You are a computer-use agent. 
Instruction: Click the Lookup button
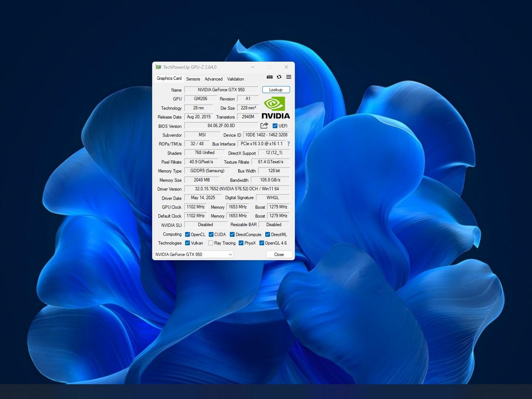(x=276, y=90)
